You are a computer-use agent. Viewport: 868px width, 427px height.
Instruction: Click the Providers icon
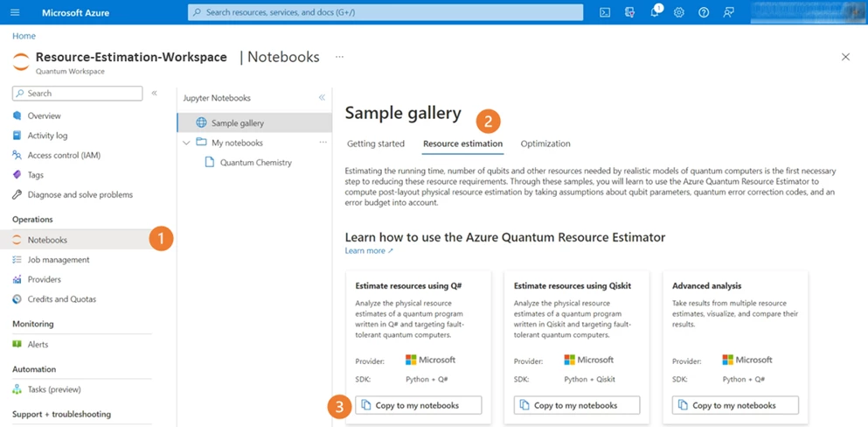[x=17, y=280]
